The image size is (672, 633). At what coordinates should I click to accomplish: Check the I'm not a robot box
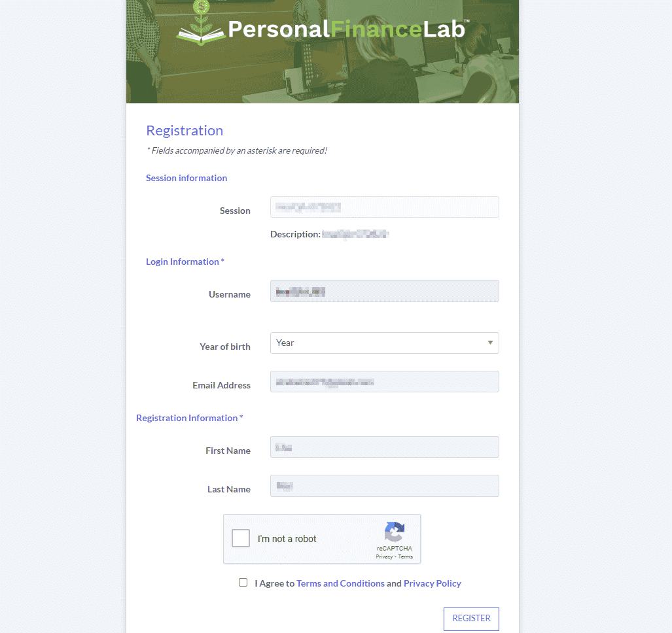pyautogui.click(x=241, y=538)
